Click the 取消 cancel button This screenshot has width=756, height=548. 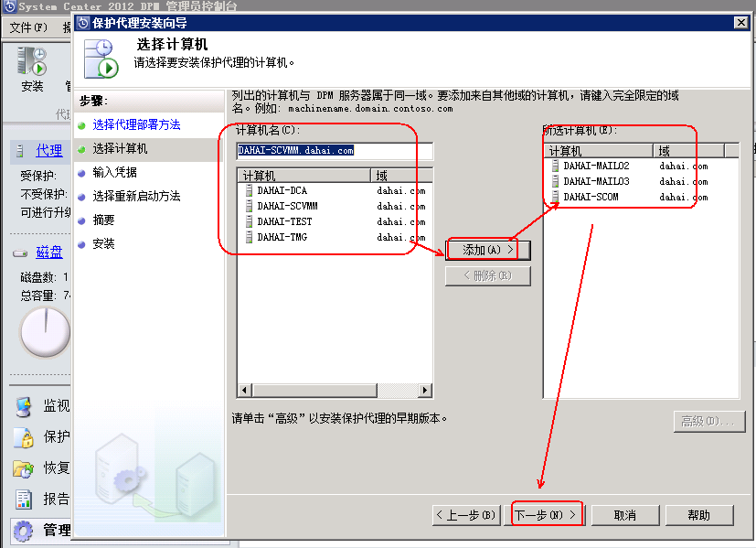pos(625,515)
